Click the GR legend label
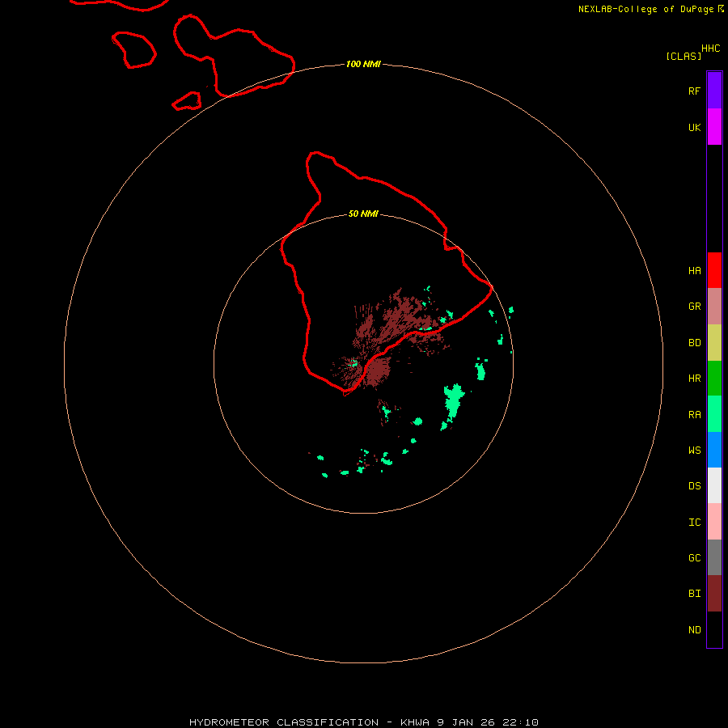Screen dimensions: 728x728 (x=694, y=307)
